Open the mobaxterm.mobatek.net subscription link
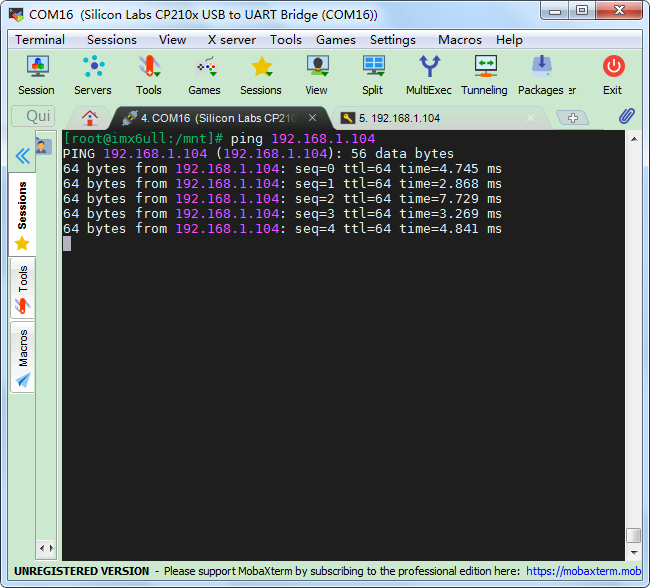This screenshot has height=588, width=650. pos(583,571)
